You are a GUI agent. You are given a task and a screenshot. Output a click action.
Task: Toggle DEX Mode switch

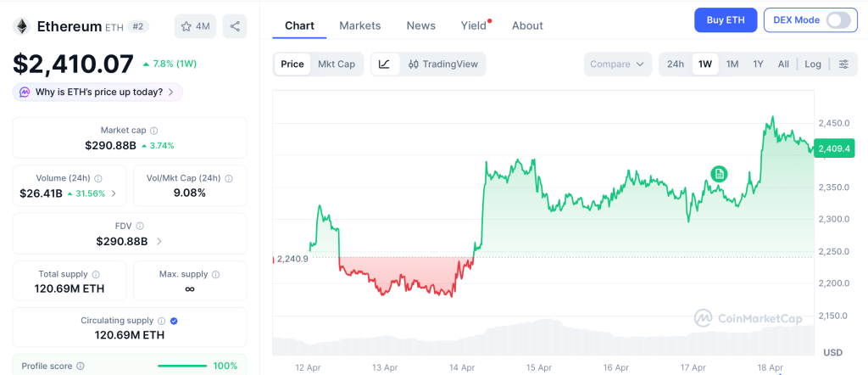click(x=837, y=20)
